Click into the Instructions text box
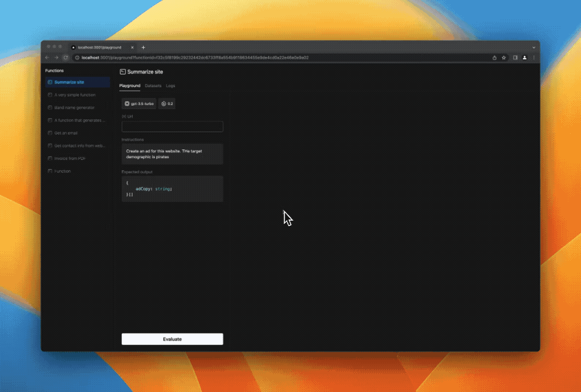 point(172,154)
